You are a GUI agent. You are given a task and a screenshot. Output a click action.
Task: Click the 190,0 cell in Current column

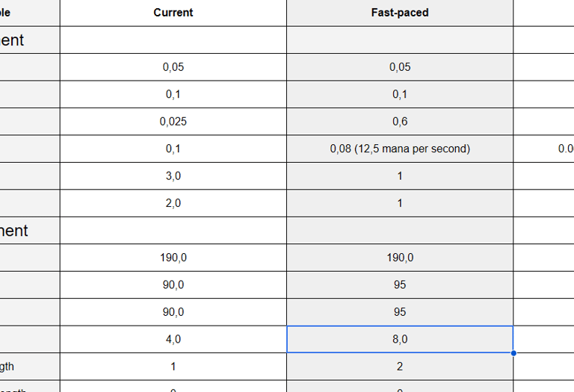pos(173,258)
